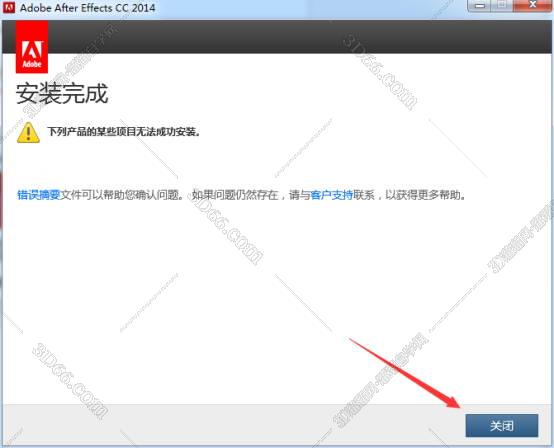Screen dimensions: 554x448
Task: Open the 错误摘要 link
Action: click(39, 194)
